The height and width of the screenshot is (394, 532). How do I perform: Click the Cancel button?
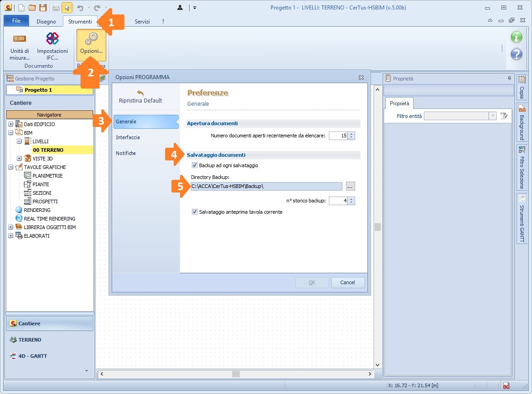(x=347, y=282)
